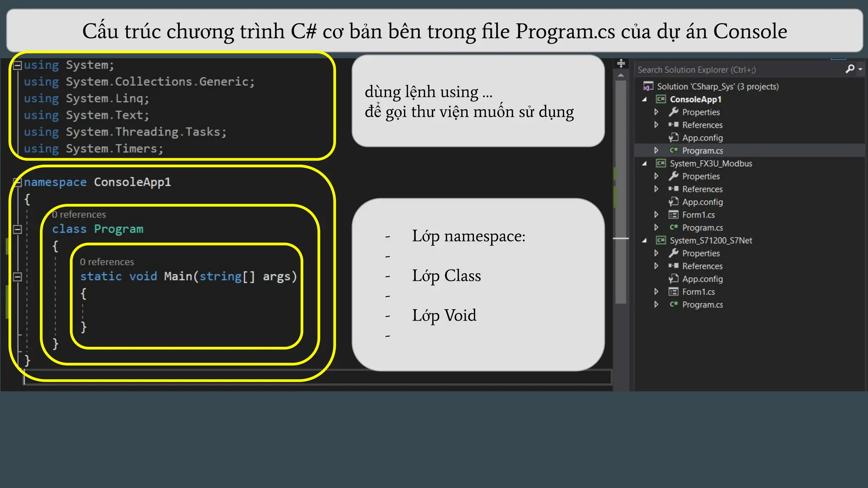Click the ConsoleApp1 C# project icon

[661, 99]
